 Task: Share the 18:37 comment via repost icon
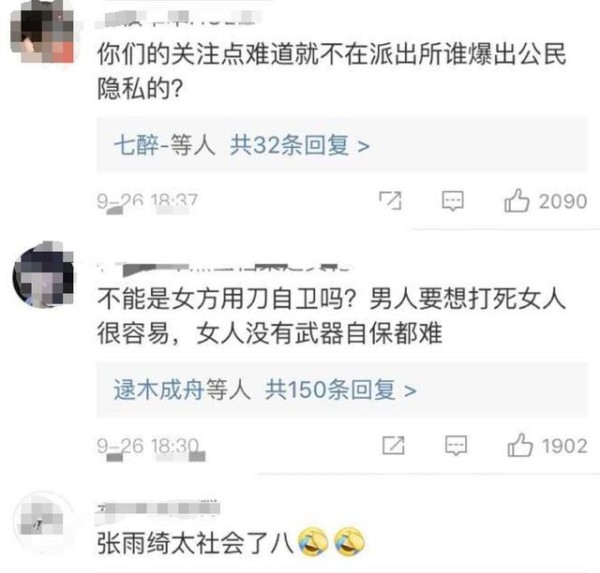[x=390, y=201]
